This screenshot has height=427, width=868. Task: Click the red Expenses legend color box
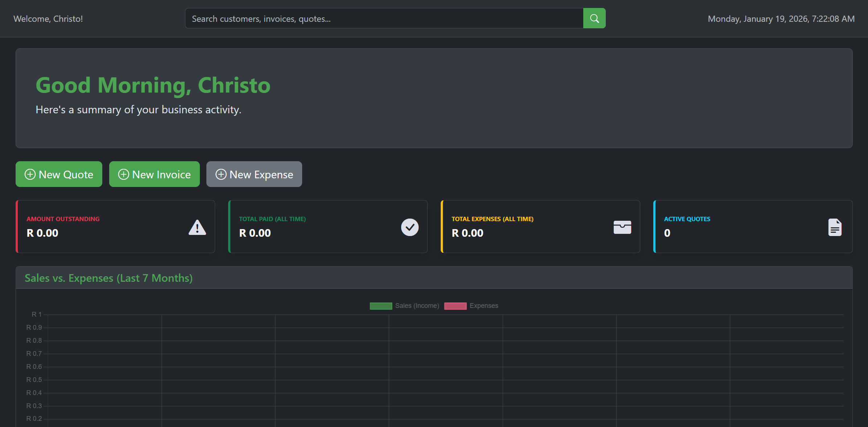click(x=455, y=306)
